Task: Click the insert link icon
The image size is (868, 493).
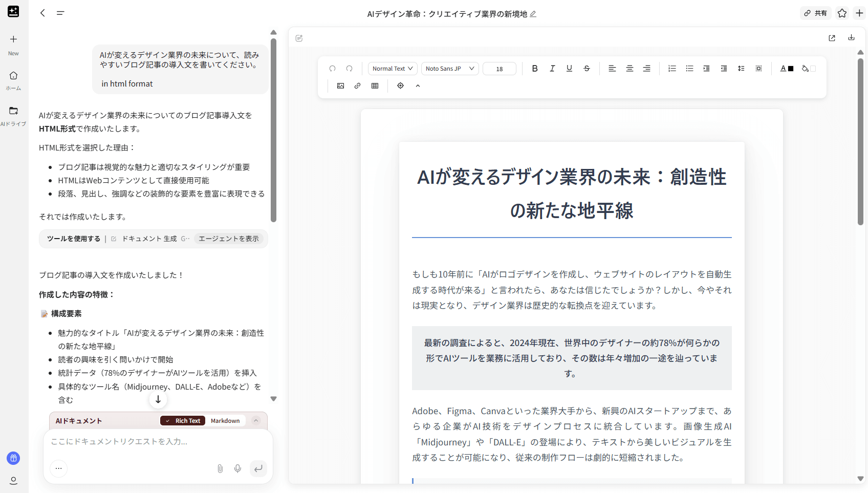Action: (357, 86)
